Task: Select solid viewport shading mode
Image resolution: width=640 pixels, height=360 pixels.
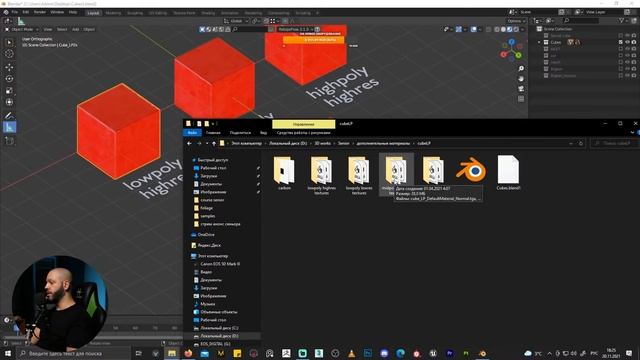Action: click(503, 29)
